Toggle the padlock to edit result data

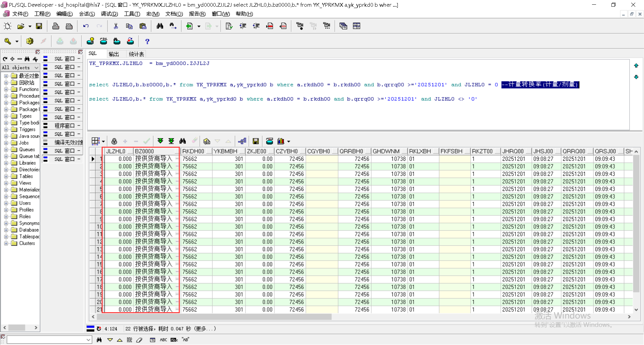(x=114, y=141)
